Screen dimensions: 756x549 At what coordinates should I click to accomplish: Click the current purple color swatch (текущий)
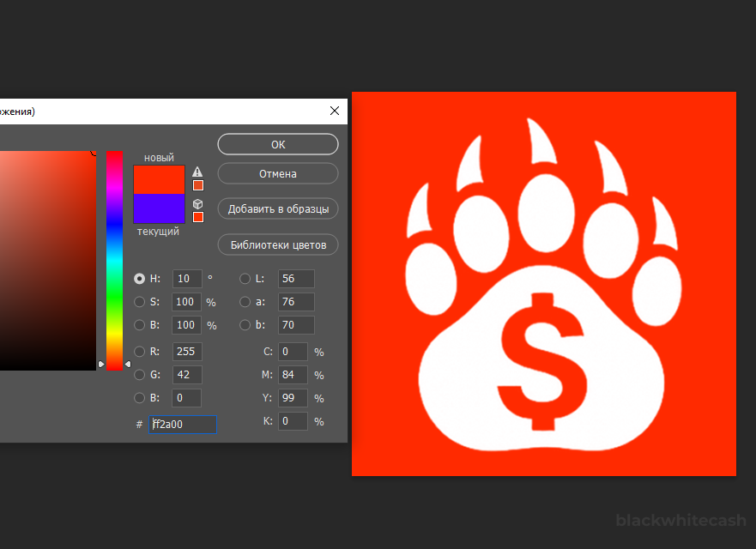pyautogui.click(x=159, y=208)
